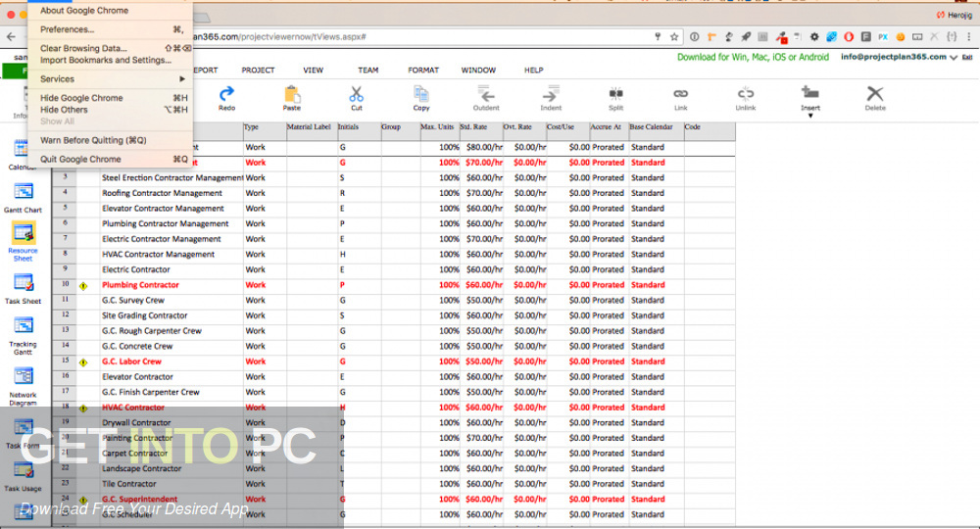980x529 pixels.
Task: Click the warning indicator on Plumbing Contractor row
Action: 83,286
